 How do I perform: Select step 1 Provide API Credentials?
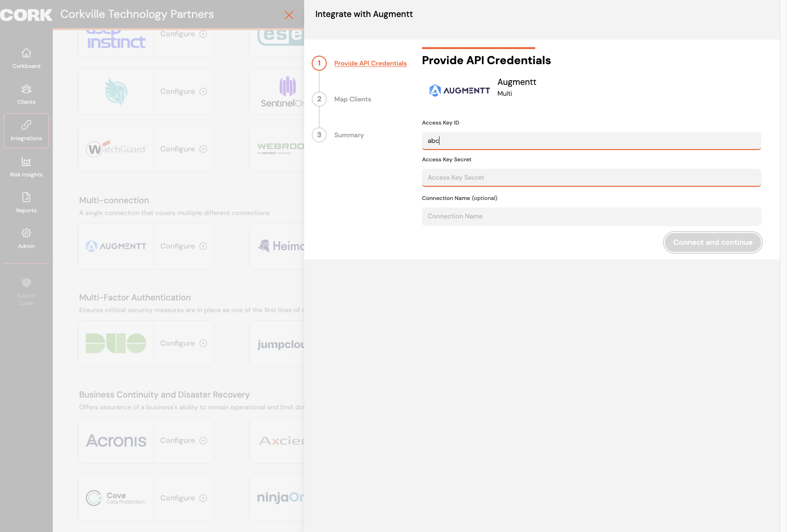[319, 63]
